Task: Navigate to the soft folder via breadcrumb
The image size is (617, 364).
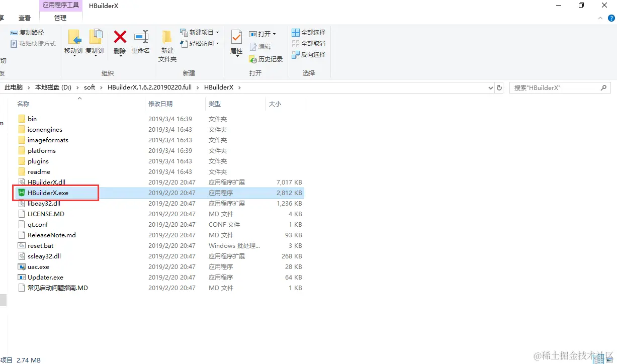Action: [90, 87]
